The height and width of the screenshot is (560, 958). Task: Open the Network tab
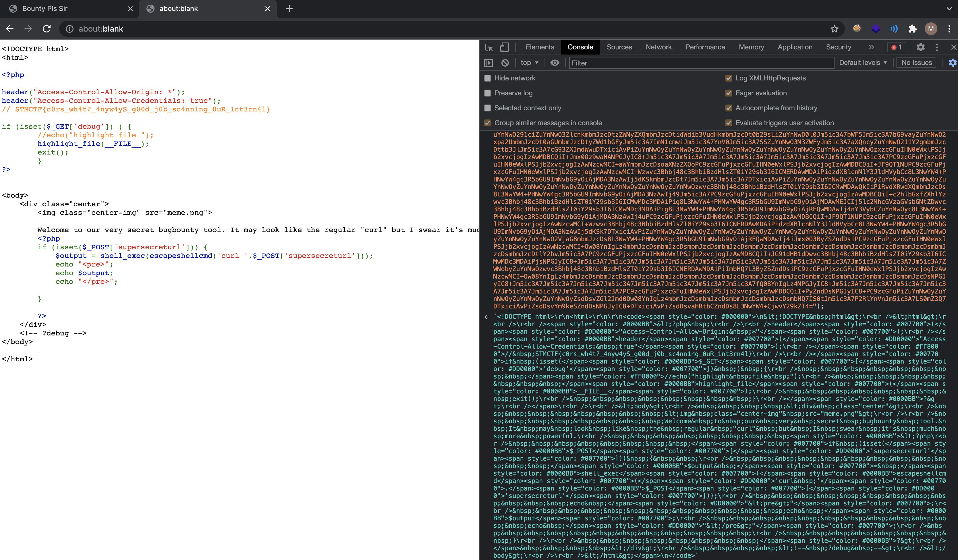pos(658,47)
